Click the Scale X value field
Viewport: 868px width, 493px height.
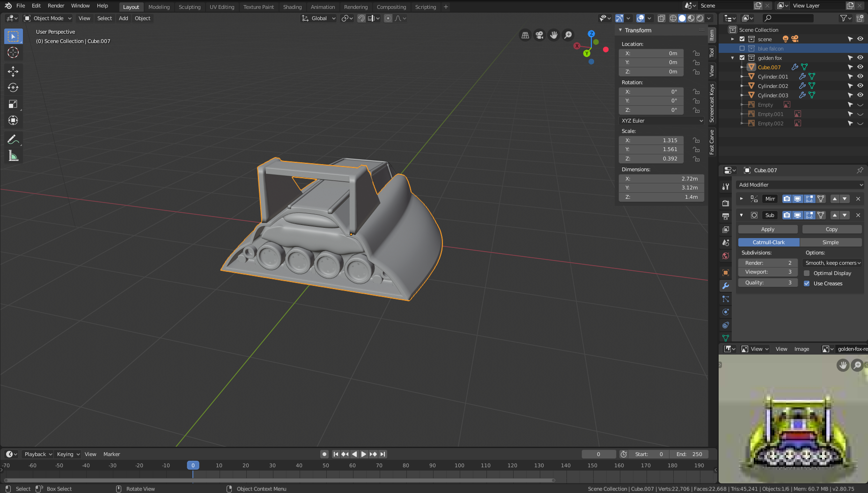coord(651,140)
